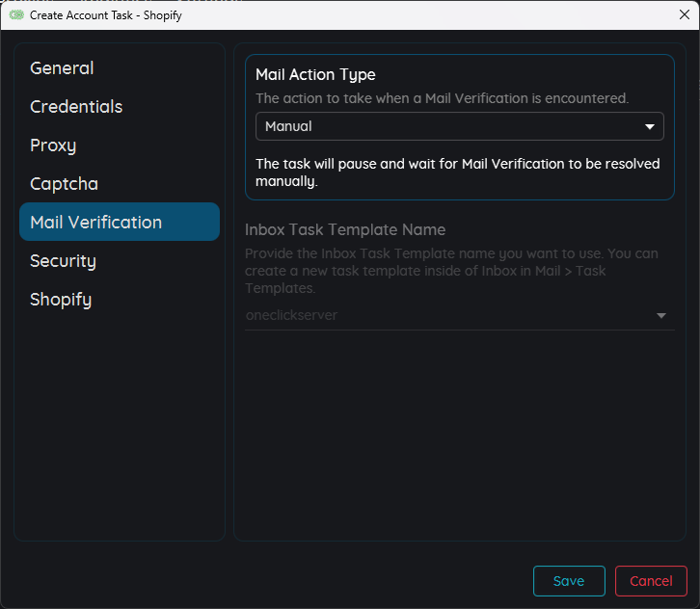Switch to the Credentials section

pos(76,107)
